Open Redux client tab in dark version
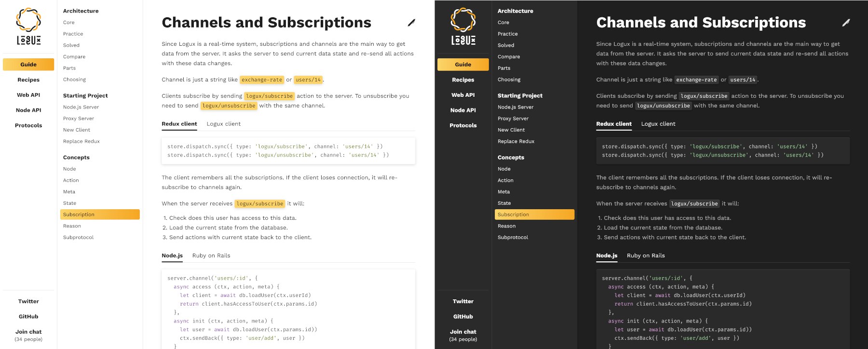This screenshot has width=868, height=349. (x=614, y=124)
